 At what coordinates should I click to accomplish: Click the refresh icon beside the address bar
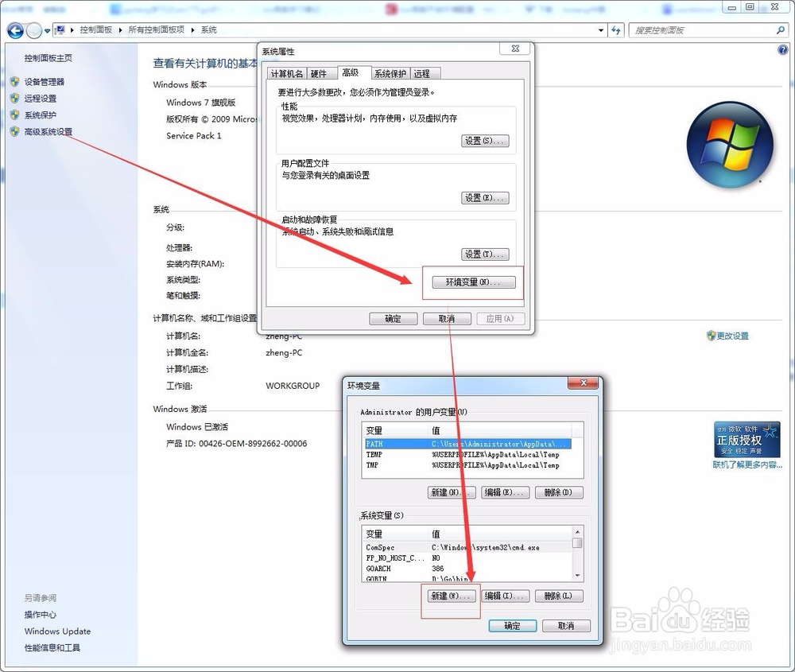(616, 30)
